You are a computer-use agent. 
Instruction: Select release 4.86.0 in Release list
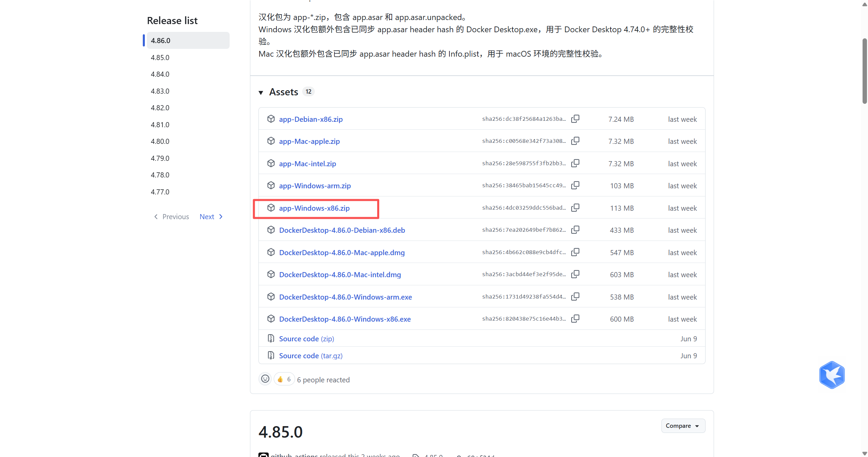[x=188, y=40]
